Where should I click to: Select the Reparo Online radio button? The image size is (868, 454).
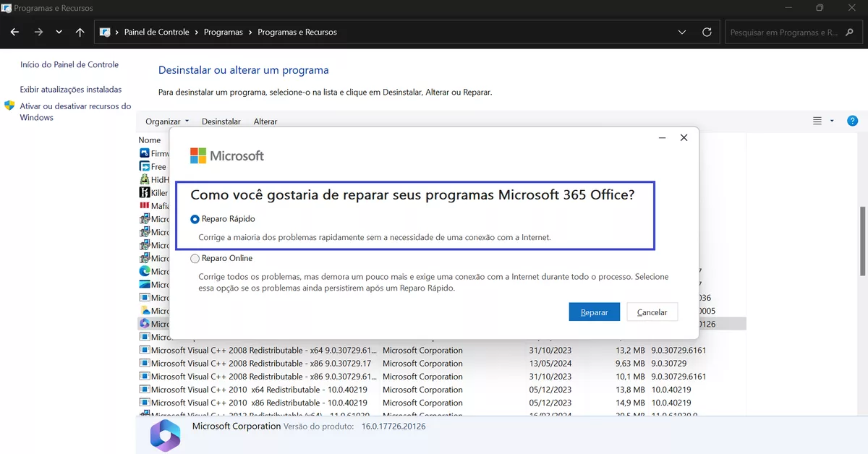[195, 259]
